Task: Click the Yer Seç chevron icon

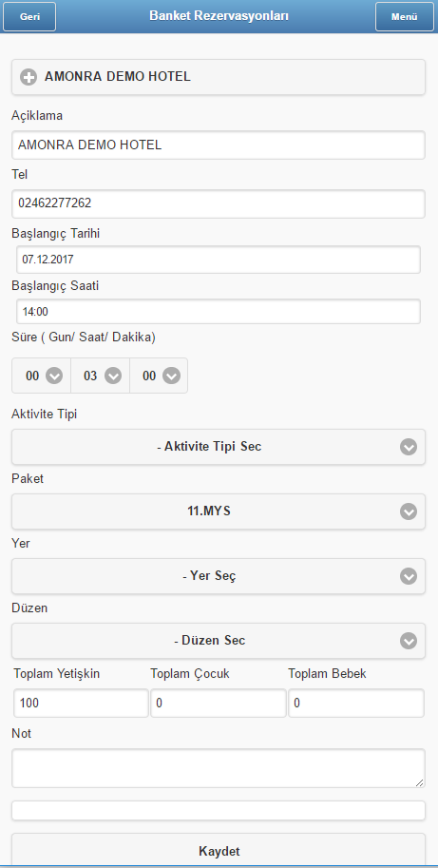Action: [x=409, y=577]
